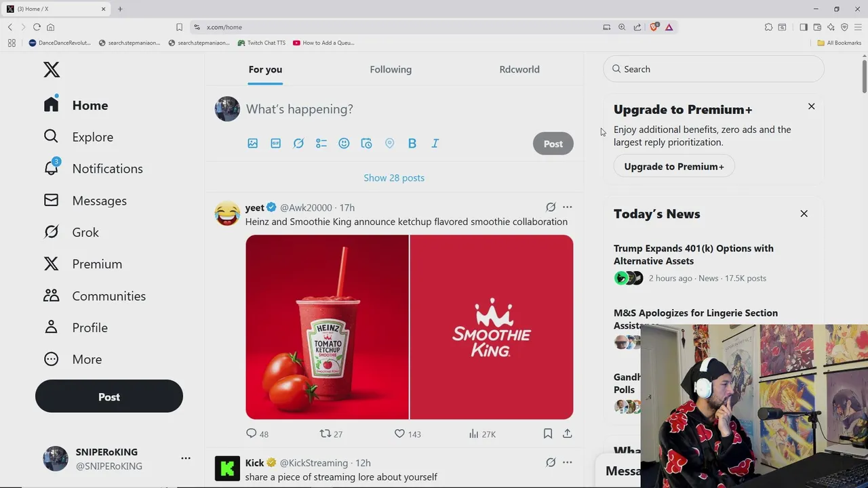Click the X logo in sidebar
Viewport: 868px width, 488px height.
coord(52,69)
